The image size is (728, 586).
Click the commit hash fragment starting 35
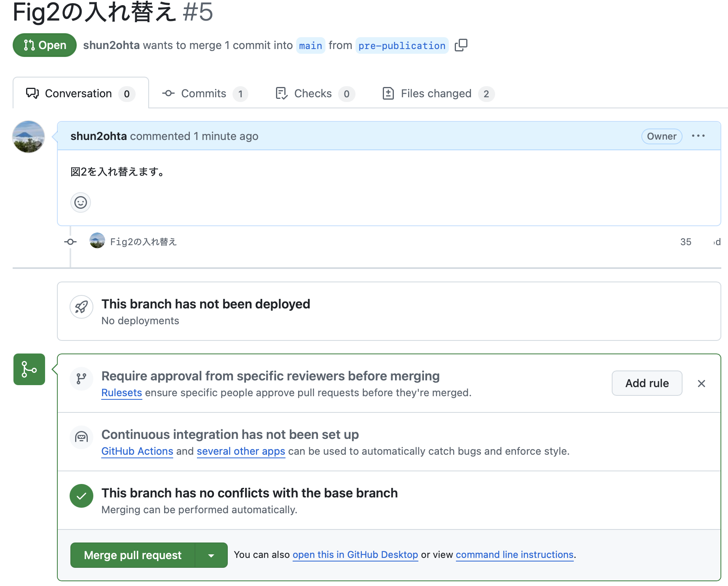[686, 242]
